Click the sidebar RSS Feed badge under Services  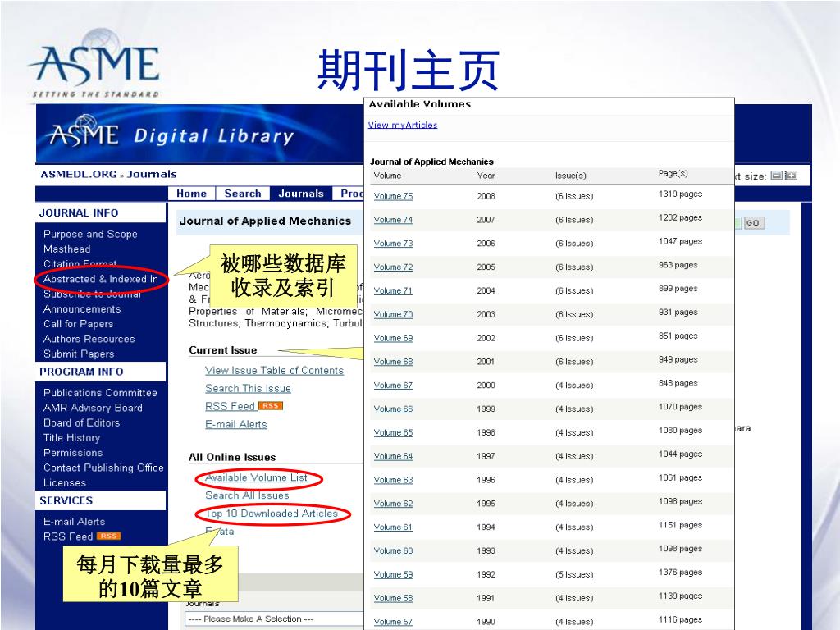pos(109,536)
